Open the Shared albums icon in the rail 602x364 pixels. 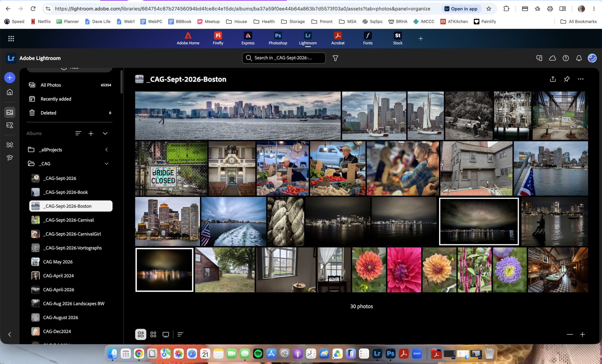(10, 125)
